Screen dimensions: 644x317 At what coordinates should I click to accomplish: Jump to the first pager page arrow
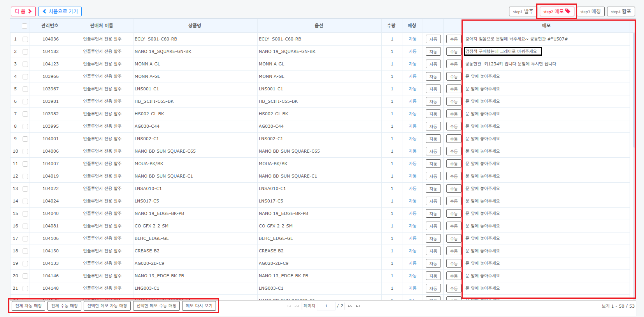[289, 306]
